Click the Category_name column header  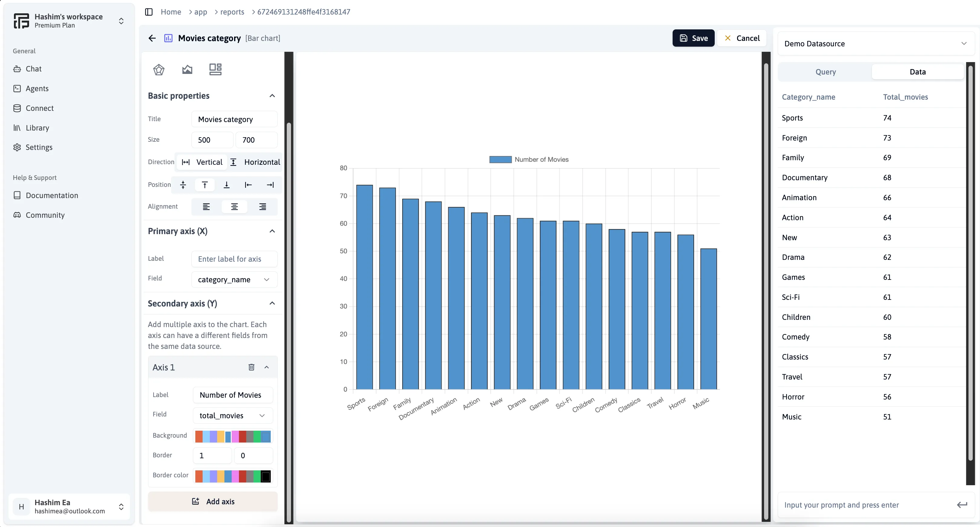pyautogui.click(x=808, y=97)
